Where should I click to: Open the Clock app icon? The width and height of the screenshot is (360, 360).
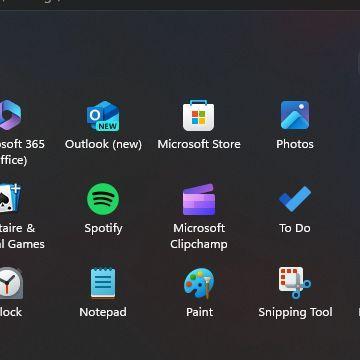click(11, 283)
